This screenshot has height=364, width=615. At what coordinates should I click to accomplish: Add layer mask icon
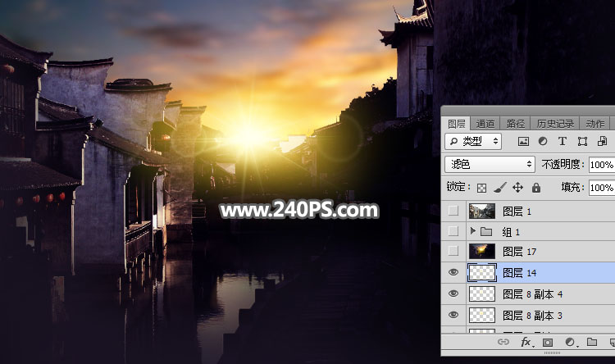tap(548, 343)
